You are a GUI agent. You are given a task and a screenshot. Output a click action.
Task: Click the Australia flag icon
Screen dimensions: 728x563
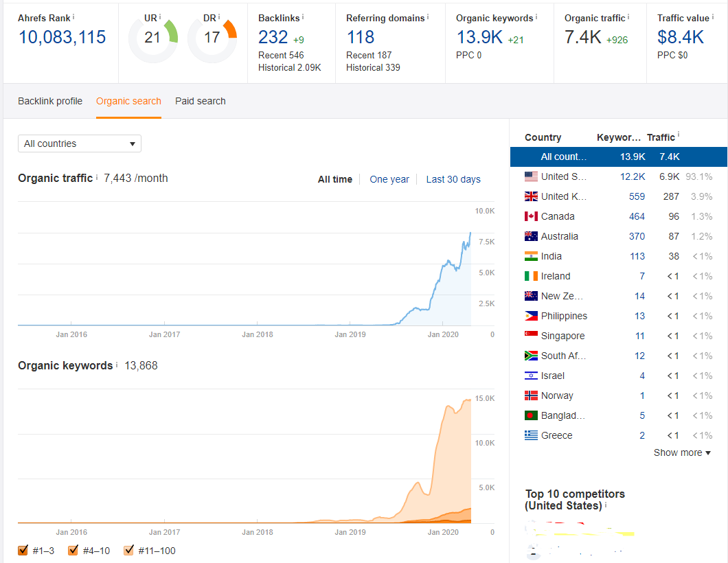[531, 236]
